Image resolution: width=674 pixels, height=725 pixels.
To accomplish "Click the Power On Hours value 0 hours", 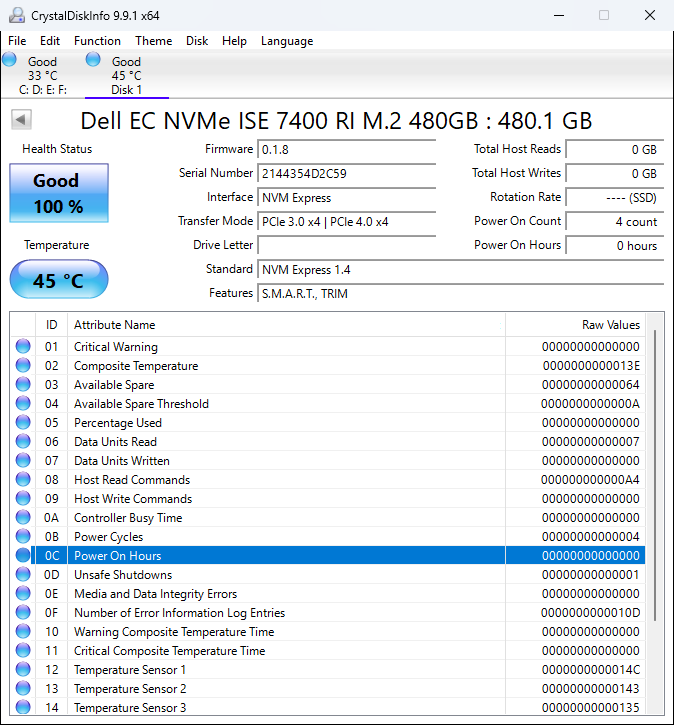I will tap(615, 246).
